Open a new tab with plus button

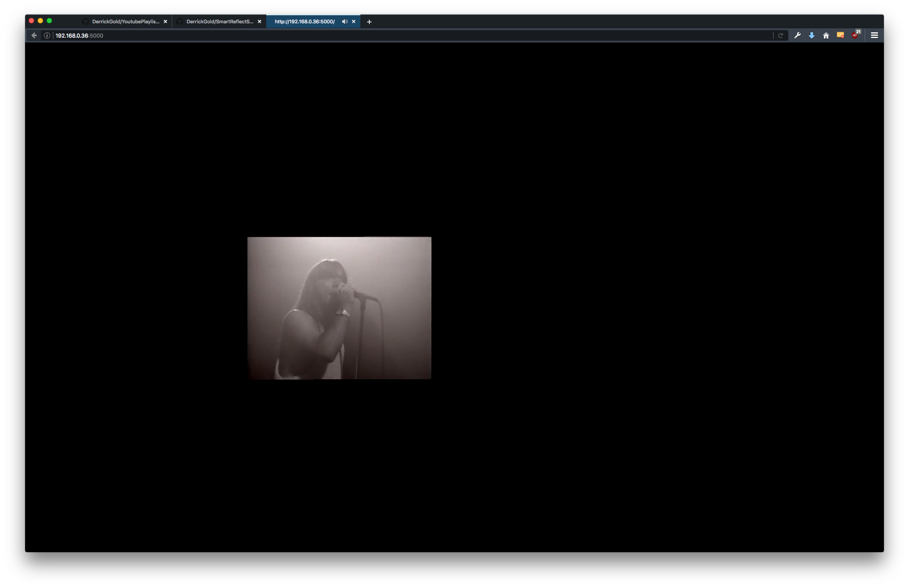[369, 22]
